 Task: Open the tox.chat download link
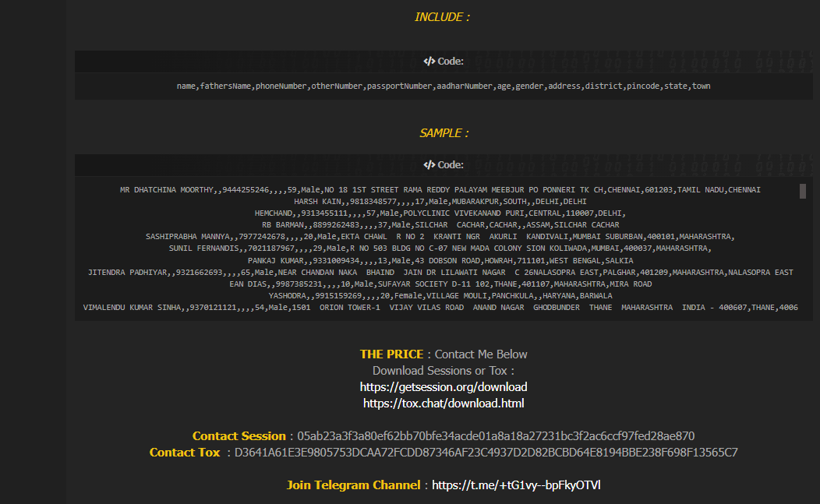click(x=444, y=404)
